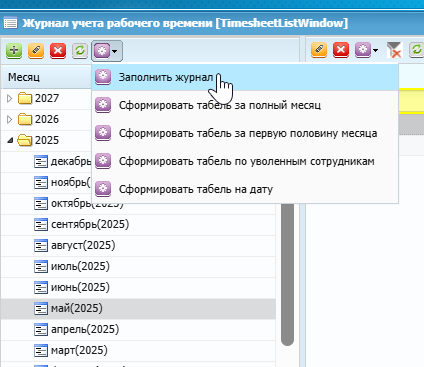424x367 pixels.
Task: Click the red delete button in left toolbar
Action: tap(58, 51)
